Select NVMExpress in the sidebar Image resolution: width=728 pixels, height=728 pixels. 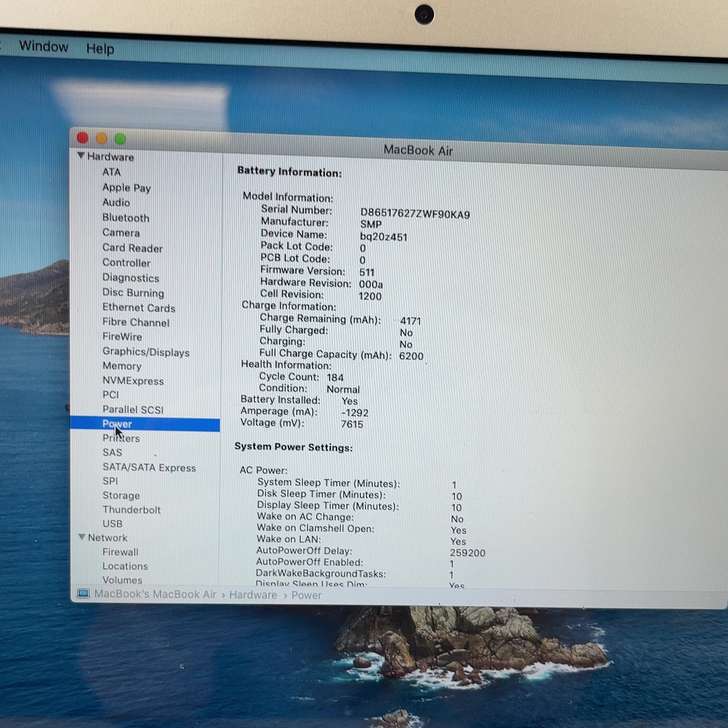[133, 381]
